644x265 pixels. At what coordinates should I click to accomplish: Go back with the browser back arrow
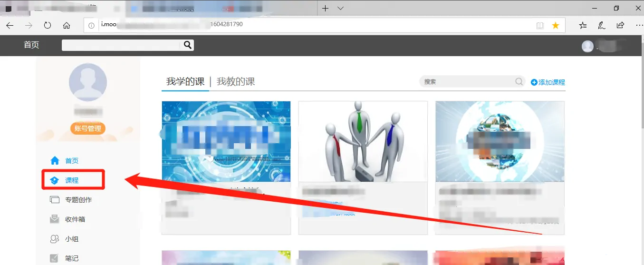[x=10, y=26]
